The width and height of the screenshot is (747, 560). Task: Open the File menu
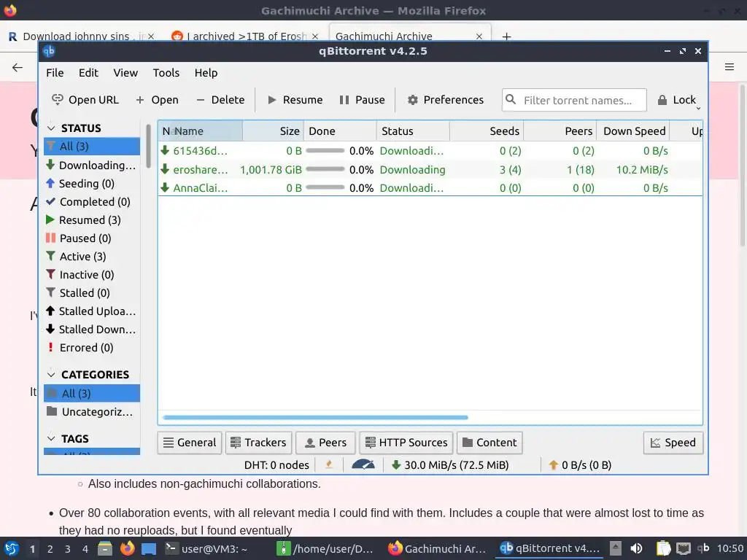[x=55, y=73]
